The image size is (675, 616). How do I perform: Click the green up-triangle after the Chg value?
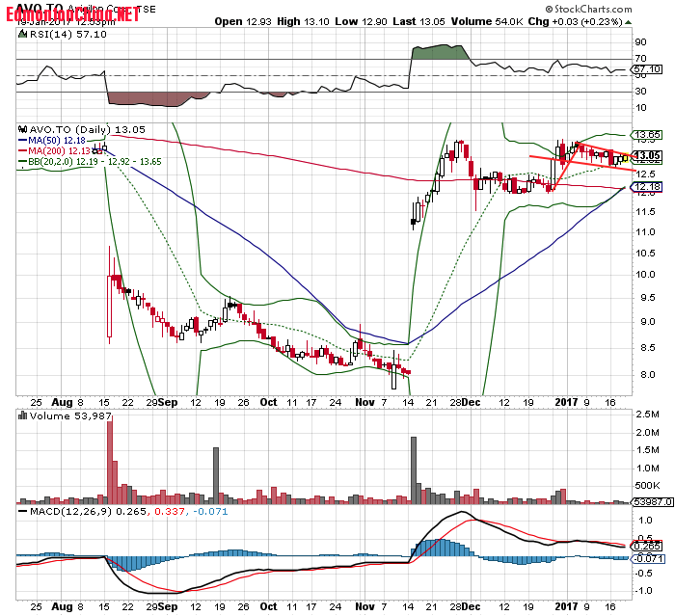click(x=629, y=22)
